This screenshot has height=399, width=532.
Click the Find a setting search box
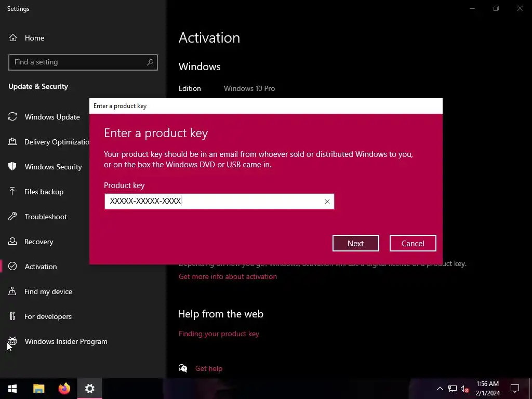[x=83, y=62]
